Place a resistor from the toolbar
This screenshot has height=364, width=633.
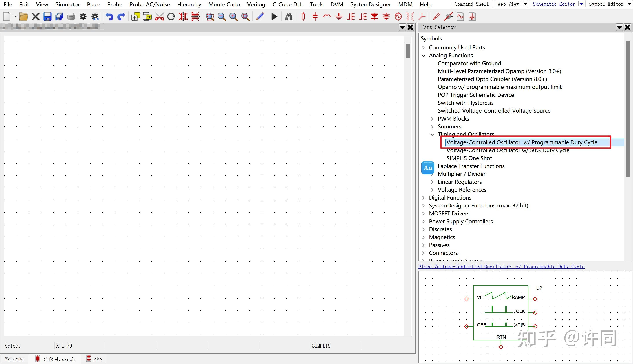(303, 17)
